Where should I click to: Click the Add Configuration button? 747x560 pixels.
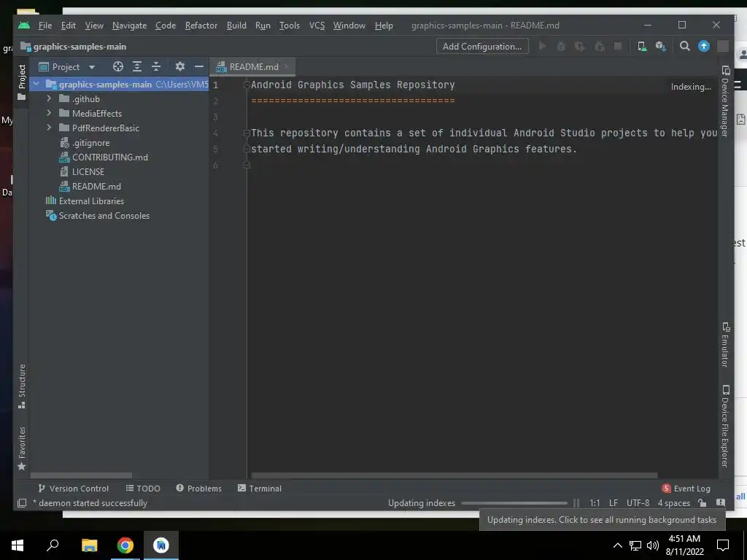point(482,46)
